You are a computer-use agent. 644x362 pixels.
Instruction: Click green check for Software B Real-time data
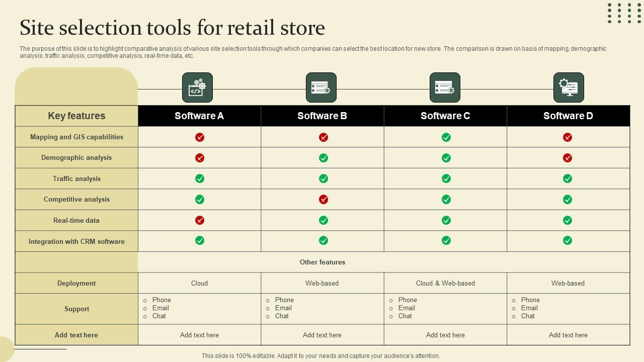[x=324, y=220]
